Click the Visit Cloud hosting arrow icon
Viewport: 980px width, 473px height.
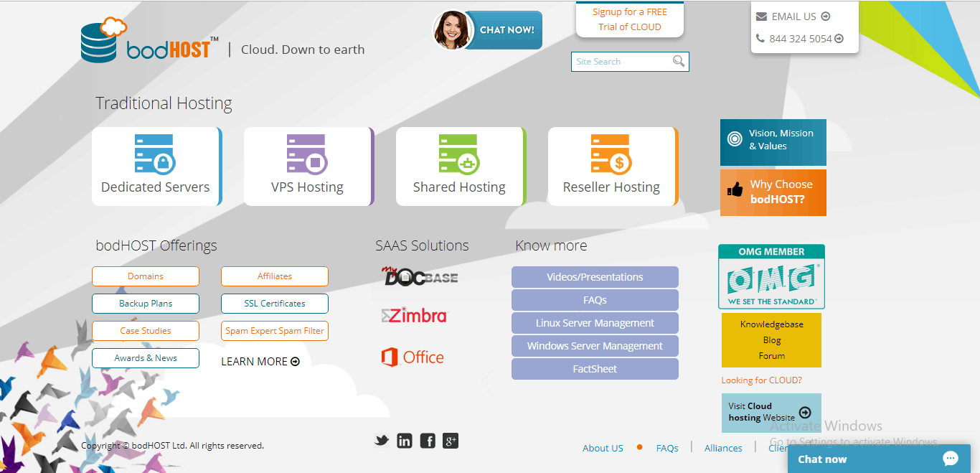click(805, 412)
